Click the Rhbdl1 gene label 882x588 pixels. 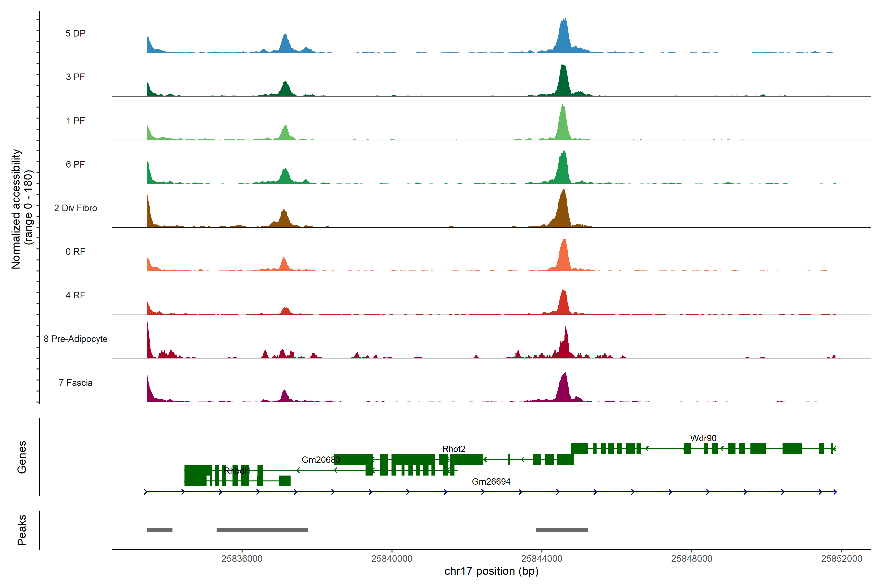tap(237, 471)
